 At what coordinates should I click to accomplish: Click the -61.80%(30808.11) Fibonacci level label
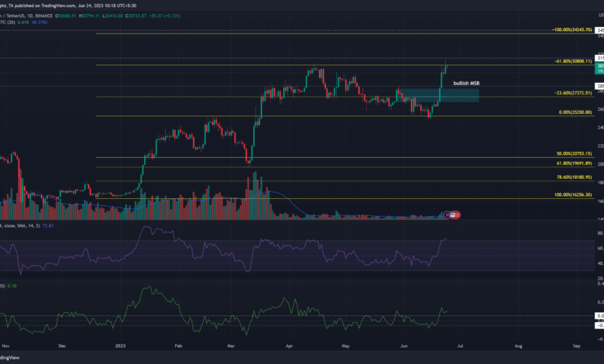tap(573, 60)
